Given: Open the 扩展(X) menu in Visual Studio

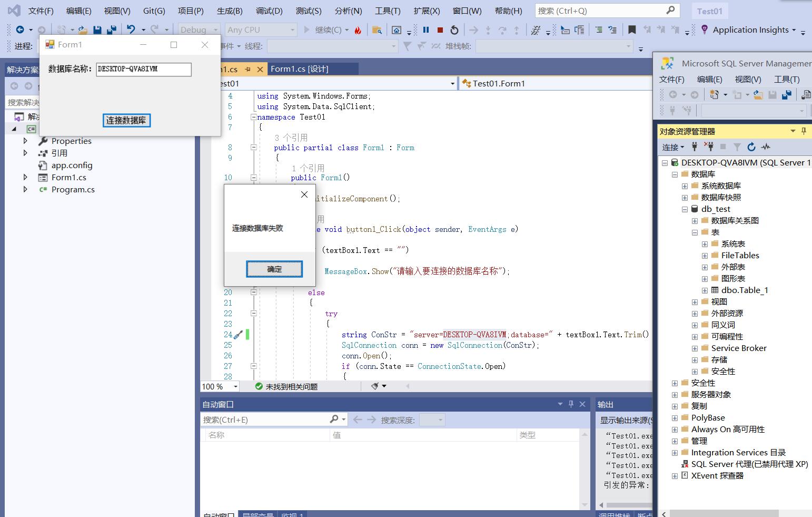Looking at the screenshot, I should [x=427, y=11].
